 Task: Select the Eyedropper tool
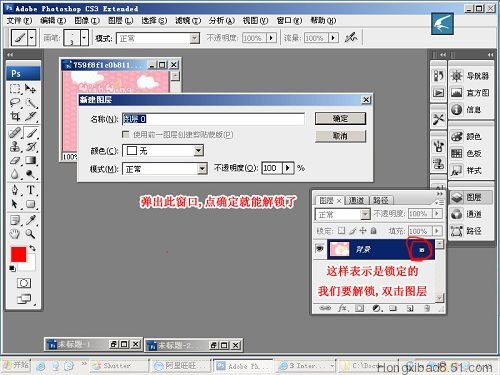click(x=30, y=220)
